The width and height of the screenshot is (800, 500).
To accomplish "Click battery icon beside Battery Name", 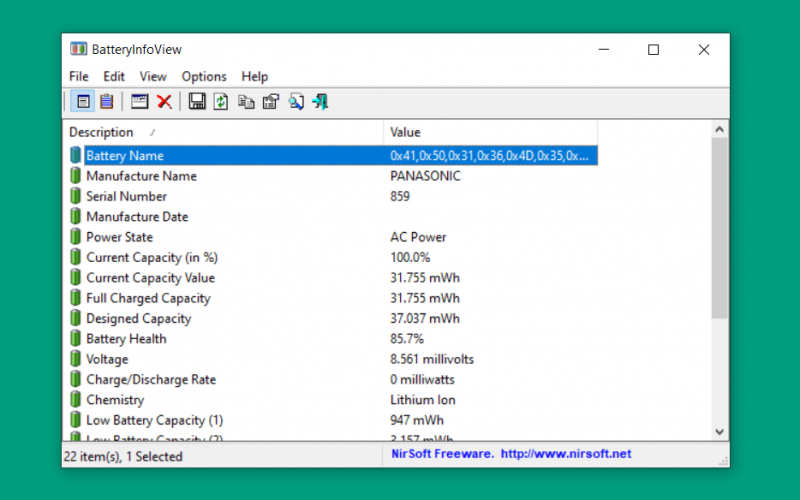I will 76,155.
